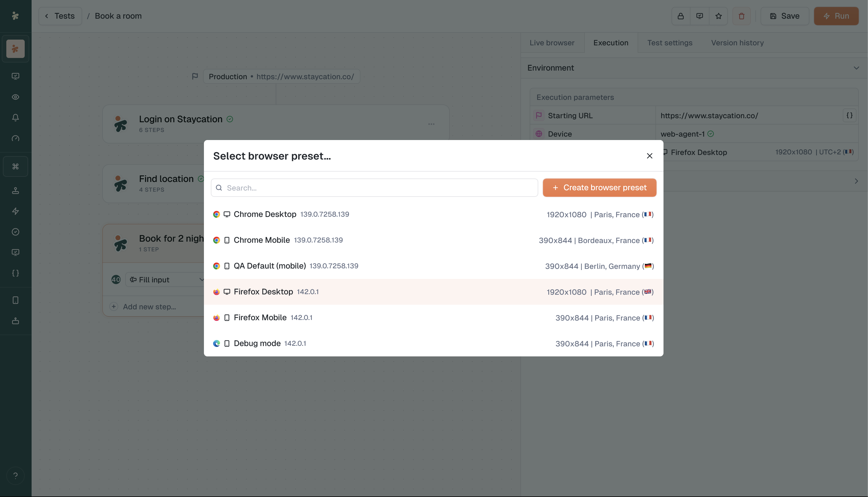Click the star favorite icon
The width and height of the screenshot is (868, 497).
(718, 16)
